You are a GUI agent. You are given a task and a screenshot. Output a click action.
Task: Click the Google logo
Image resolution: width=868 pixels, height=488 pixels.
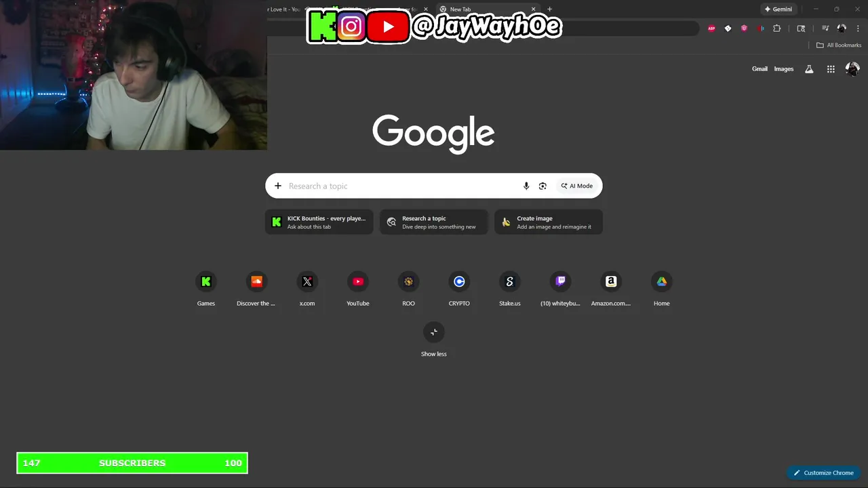(x=433, y=134)
